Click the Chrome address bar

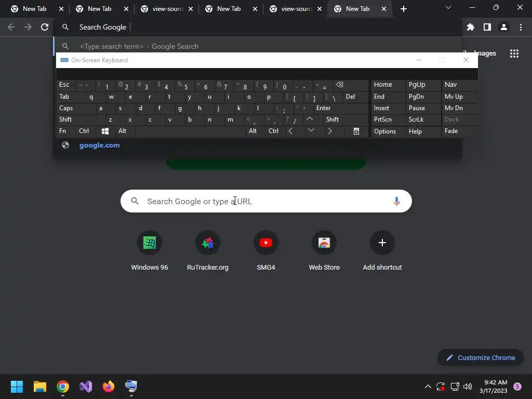tap(258, 27)
